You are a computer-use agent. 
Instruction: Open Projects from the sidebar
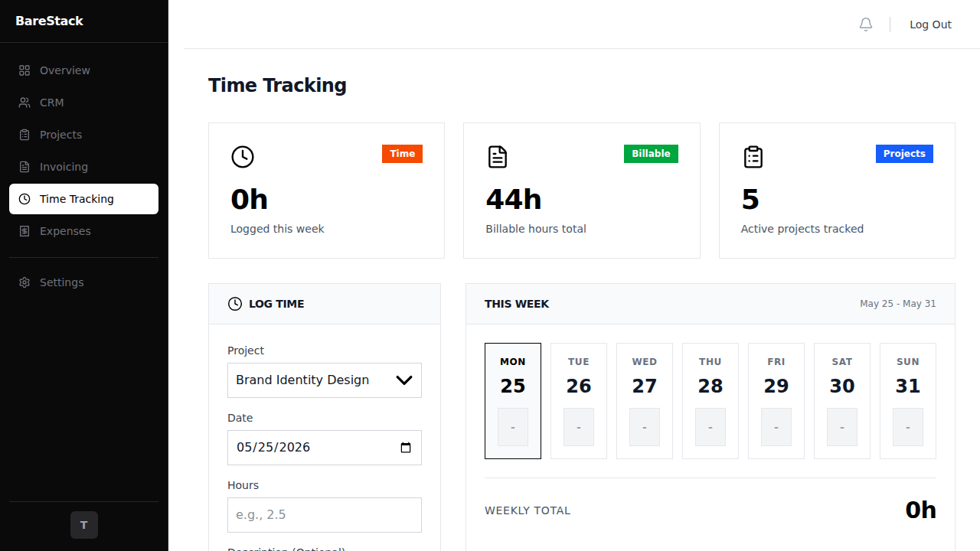pos(83,135)
